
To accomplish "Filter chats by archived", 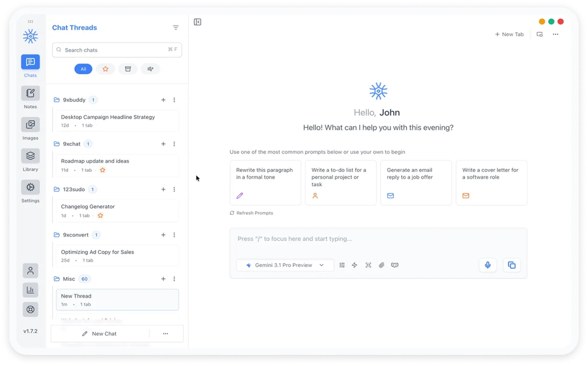I will click(128, 69).
